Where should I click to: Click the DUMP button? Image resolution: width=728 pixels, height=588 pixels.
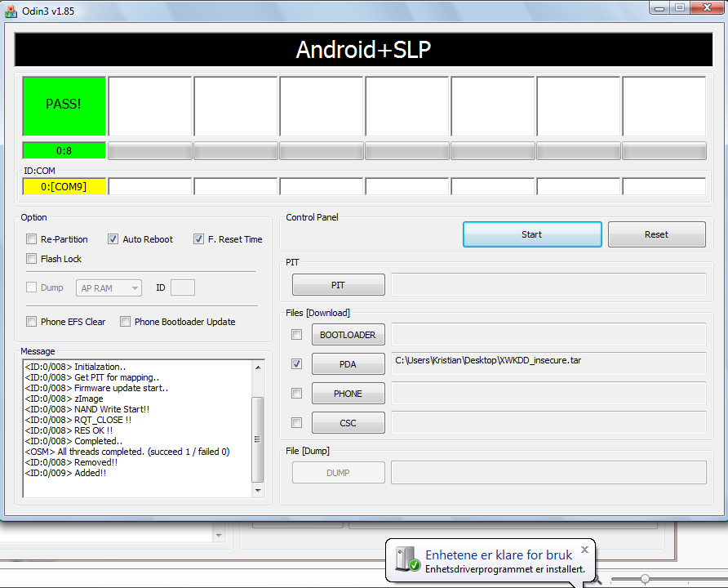coord(339,473)
